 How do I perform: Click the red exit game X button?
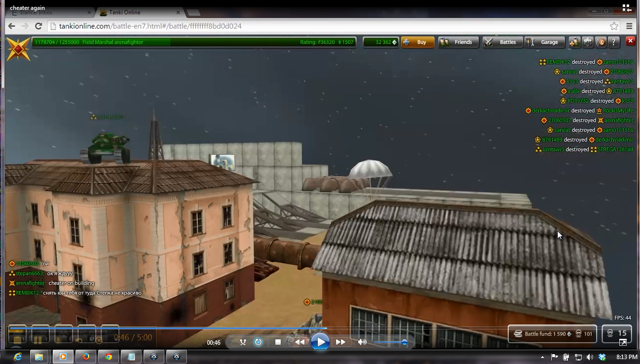[630, 41]
